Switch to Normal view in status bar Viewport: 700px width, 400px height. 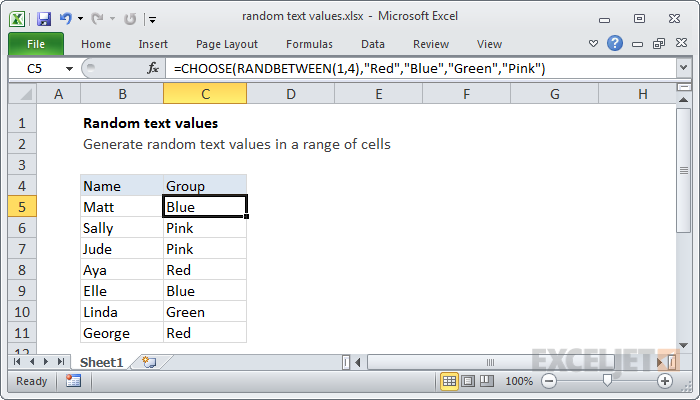point(450,381)
